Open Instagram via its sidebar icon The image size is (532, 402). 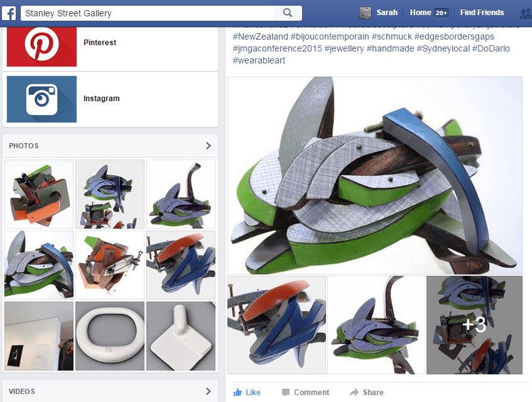tap(41, 99)
